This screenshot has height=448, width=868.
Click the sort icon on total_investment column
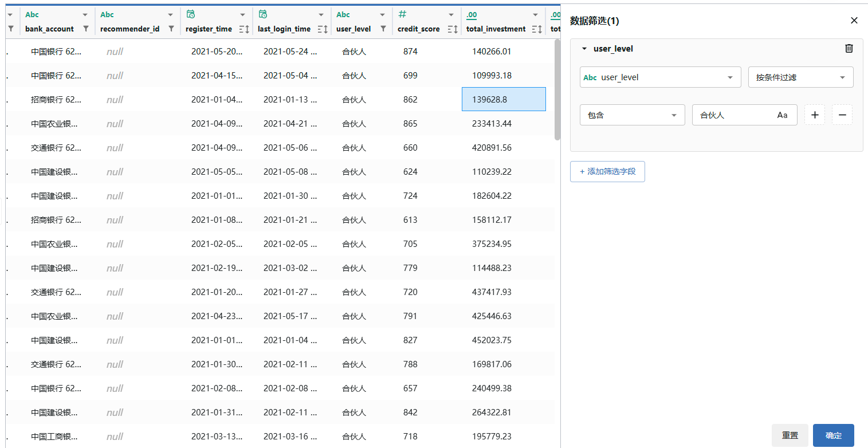pyautogui.click(x=537, y=29)
